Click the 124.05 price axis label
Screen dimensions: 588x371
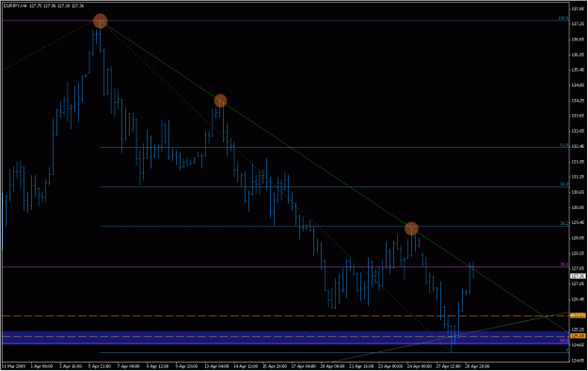click(x=578, y=361)
